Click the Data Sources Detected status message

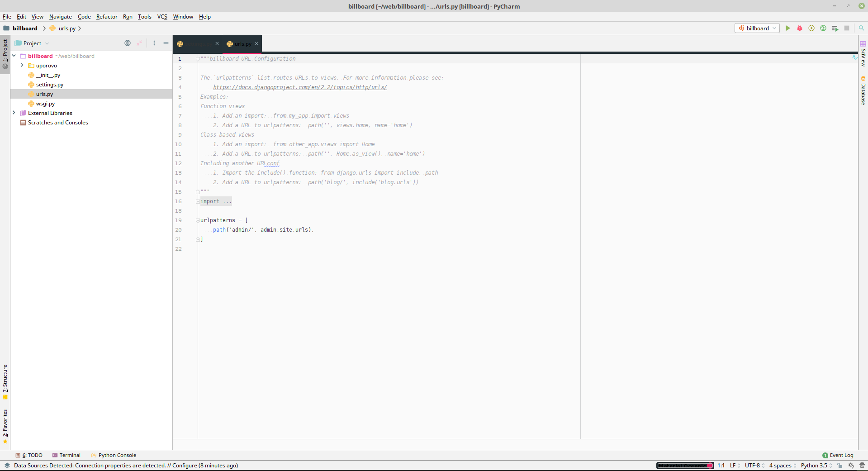pyautogui.click(x=126, y=466)
